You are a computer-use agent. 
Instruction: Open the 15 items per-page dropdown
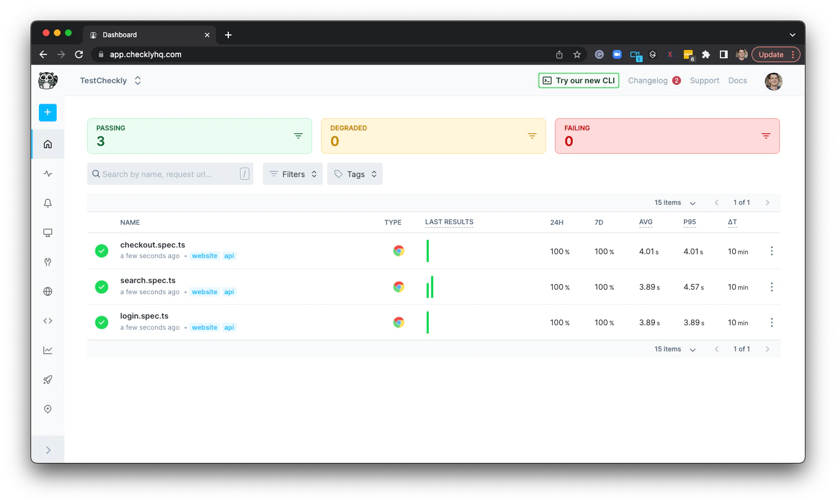(x=674, y=203)
